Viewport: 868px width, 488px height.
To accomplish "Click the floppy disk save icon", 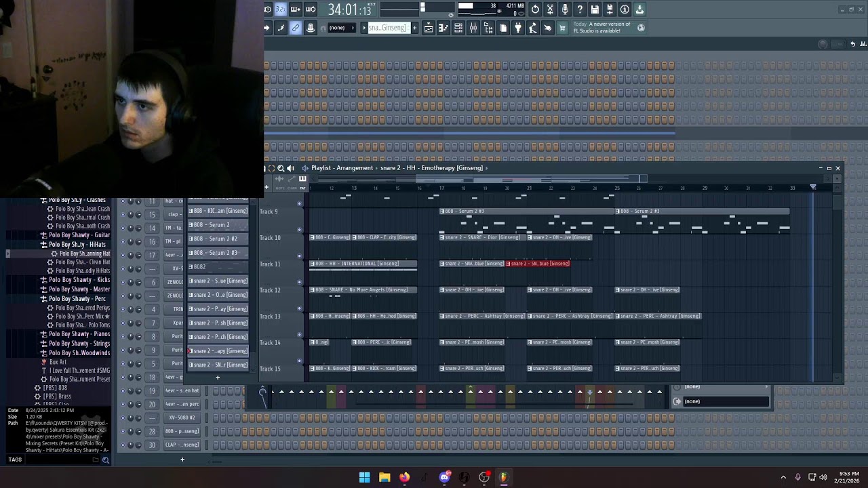I will coord(595,9).
